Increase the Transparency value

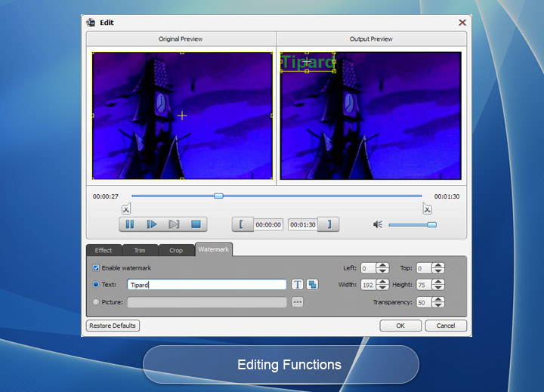(x=438, y=299)
